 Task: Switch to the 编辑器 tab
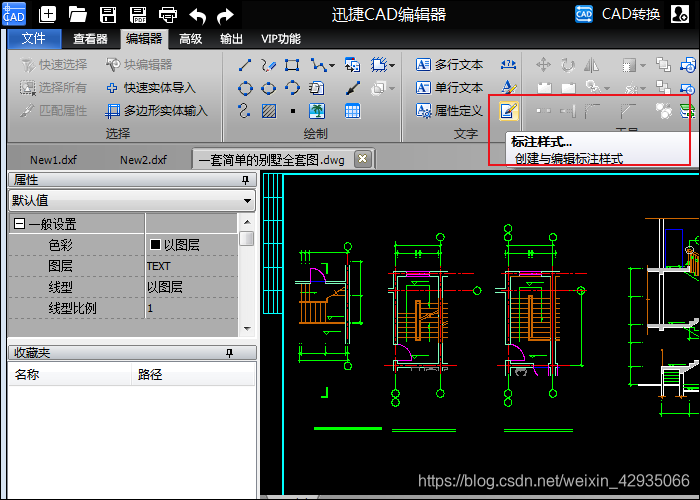click(x=144, y=39)
